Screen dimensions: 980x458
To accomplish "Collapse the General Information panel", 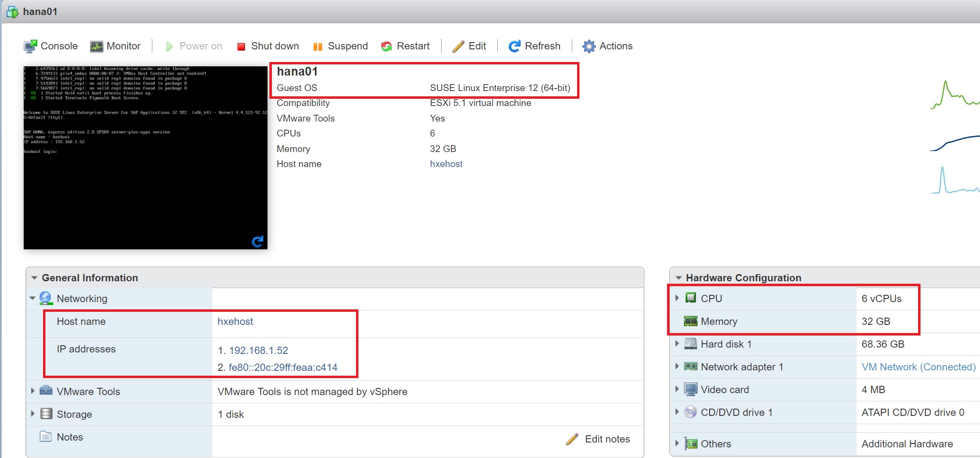I will pos(34,278).
